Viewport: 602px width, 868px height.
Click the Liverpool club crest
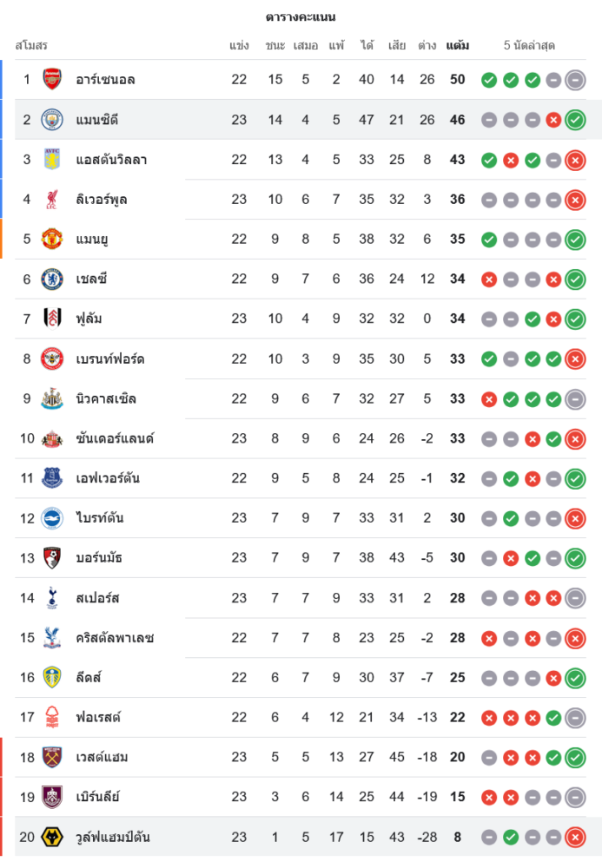click(52, 200)
